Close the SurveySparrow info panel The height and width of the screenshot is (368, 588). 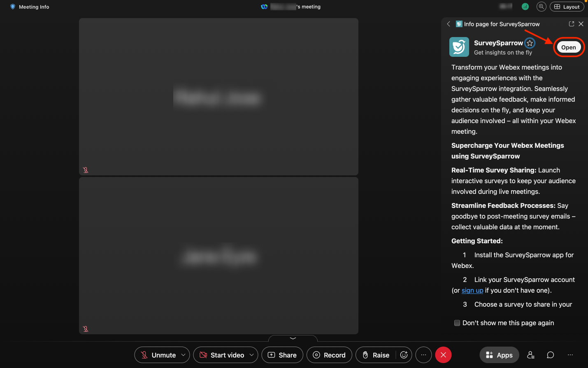581,24
